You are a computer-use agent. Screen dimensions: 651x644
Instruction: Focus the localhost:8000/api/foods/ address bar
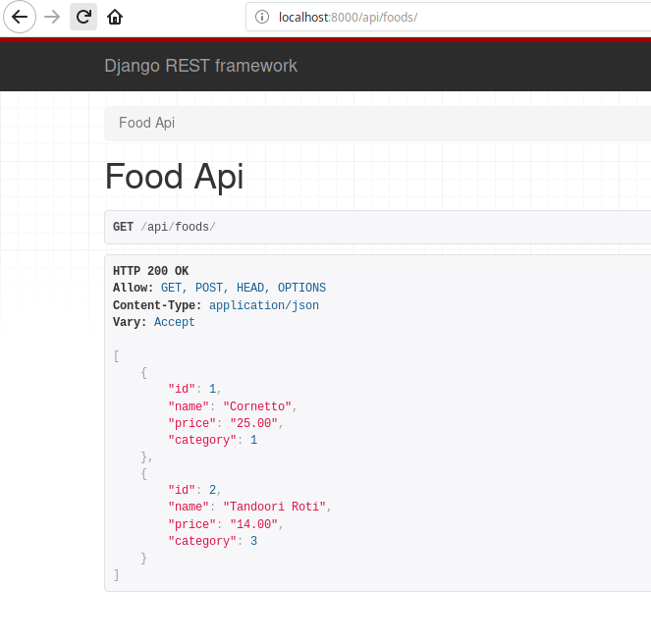449,17
